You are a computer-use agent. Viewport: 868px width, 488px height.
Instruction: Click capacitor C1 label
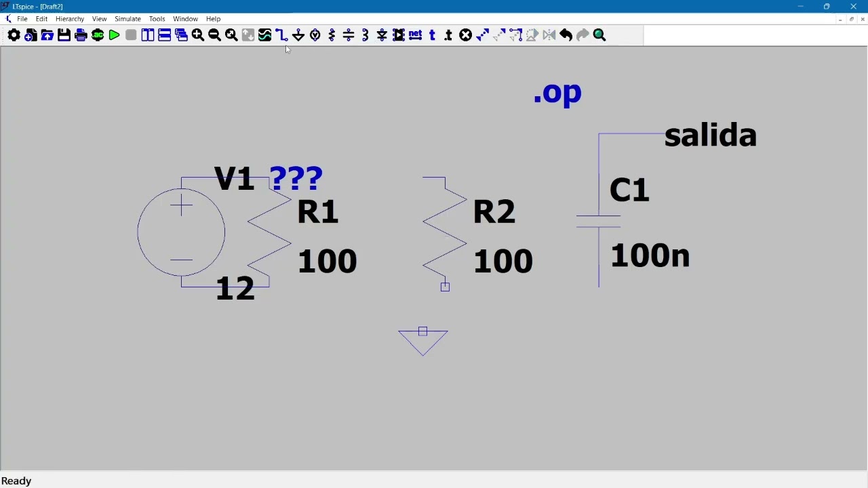click(x=629, y=190)
